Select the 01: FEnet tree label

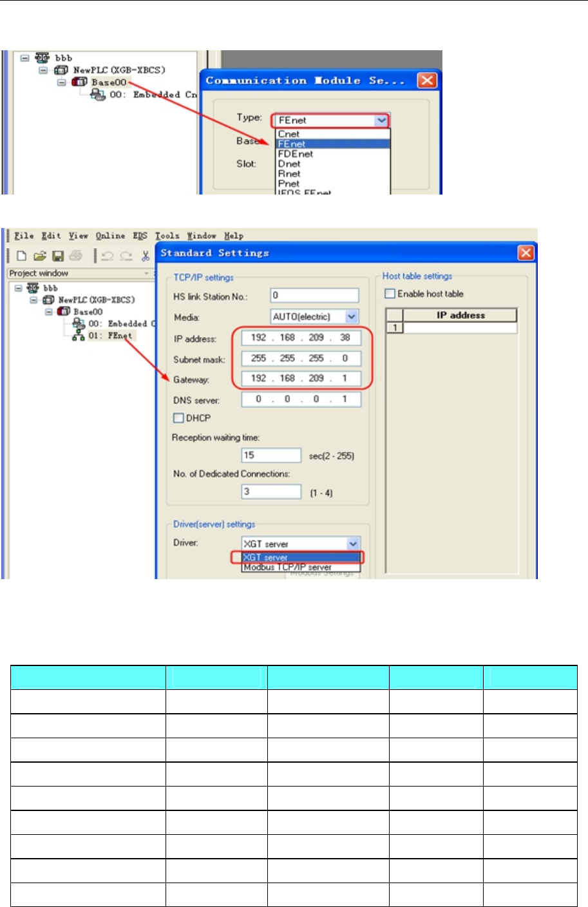[x=110, y=336]
